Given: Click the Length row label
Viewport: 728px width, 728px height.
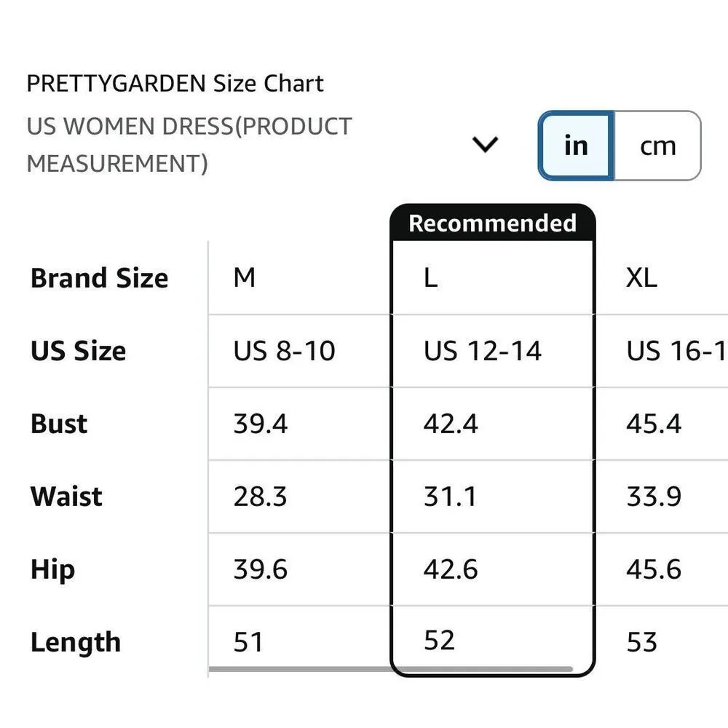Looking at the screenshot, I should 76,642.
